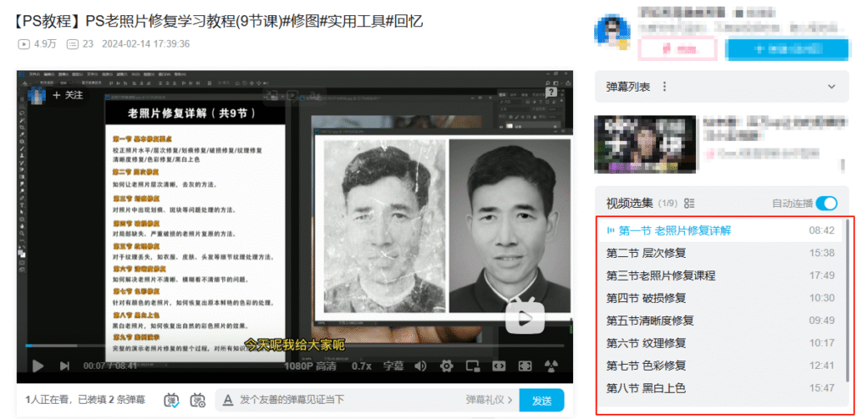Select episode 第三节老照片修复课程
This screenshot has width=868, height=419.
pos(721,276)
